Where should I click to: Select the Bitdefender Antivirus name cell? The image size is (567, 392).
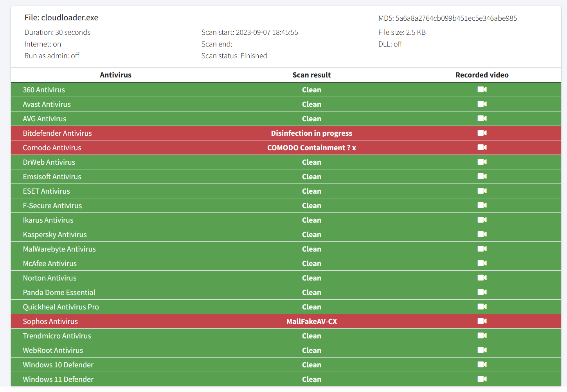(x=57, y=133)
